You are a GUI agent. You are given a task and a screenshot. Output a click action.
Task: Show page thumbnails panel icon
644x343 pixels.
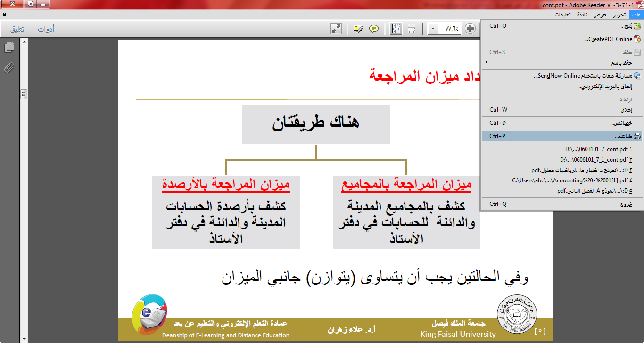pyautogui.click(x=9, y=47)
